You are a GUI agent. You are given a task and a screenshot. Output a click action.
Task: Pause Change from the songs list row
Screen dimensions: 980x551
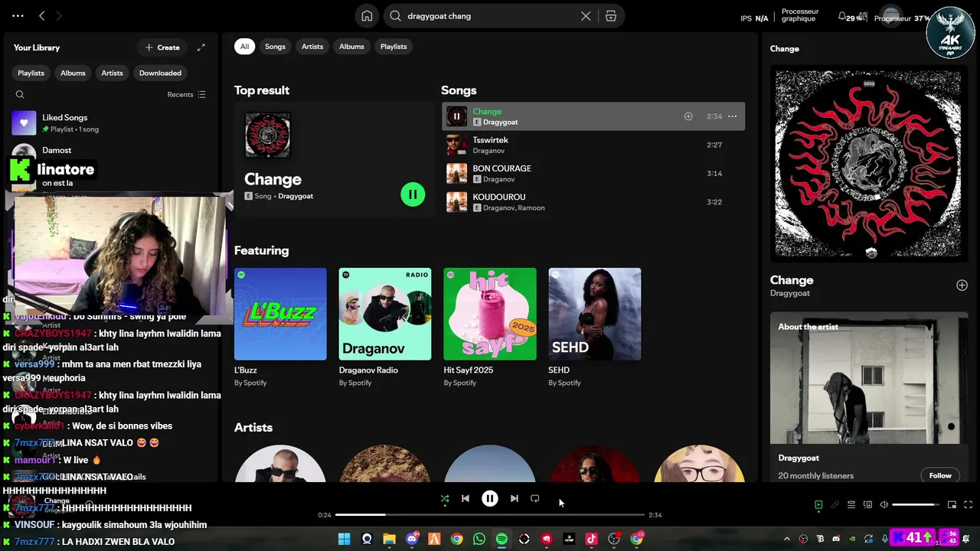click(x=456, y=116)
